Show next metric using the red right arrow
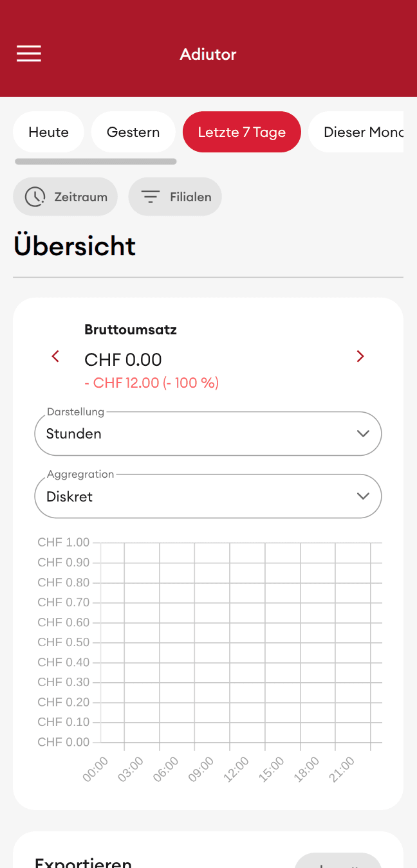The height and width of the screenshot is (868, 417). 360,356
